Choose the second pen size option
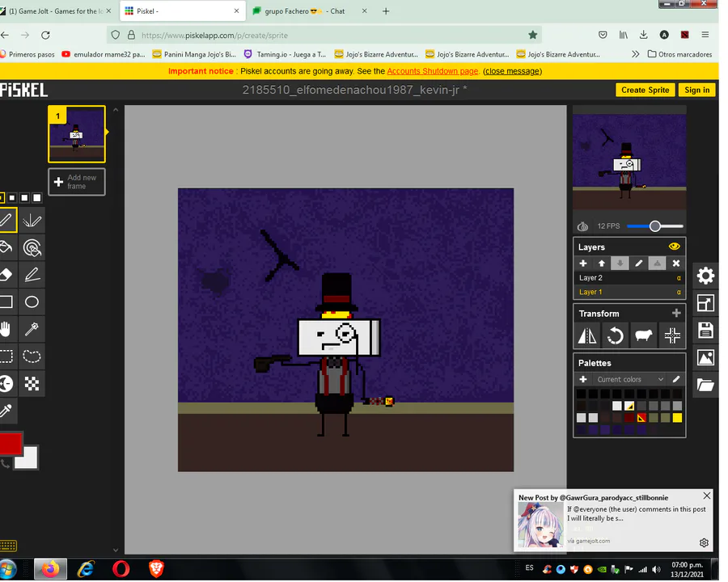The width and height of the screenshot is (728, 582). (x=12, y=198)
